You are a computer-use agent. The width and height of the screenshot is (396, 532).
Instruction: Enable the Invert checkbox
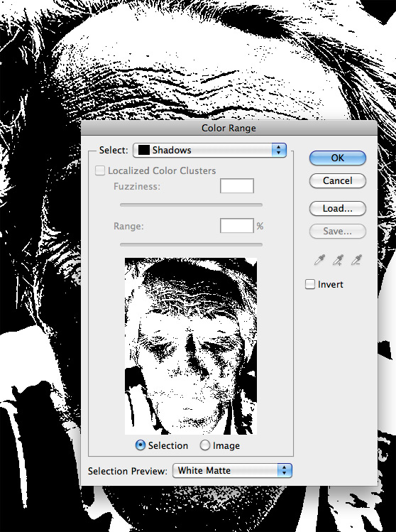coord(310,284)
